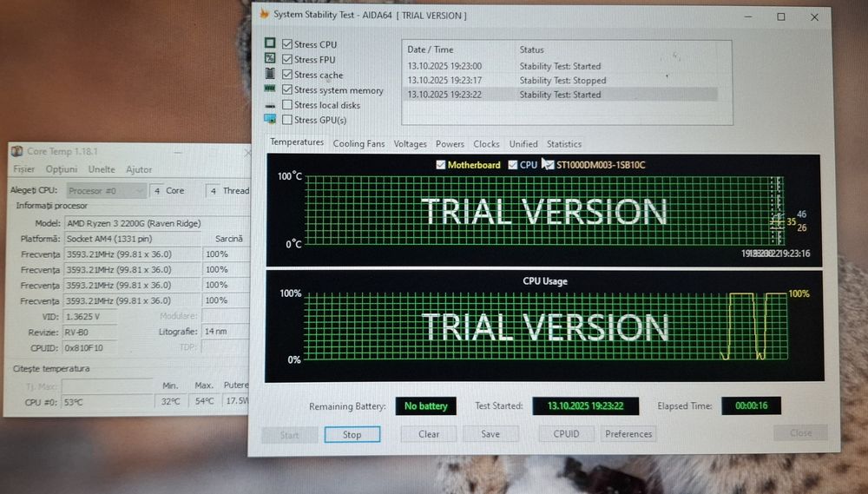
Task: Click the Platformă field Socket AM4
Action: pos(132,239)
